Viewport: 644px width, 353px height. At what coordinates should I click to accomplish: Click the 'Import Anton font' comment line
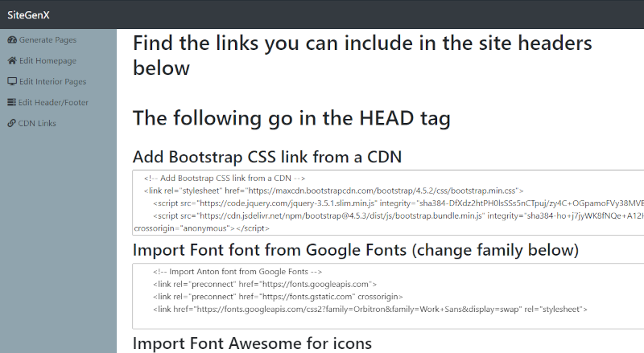237,272
